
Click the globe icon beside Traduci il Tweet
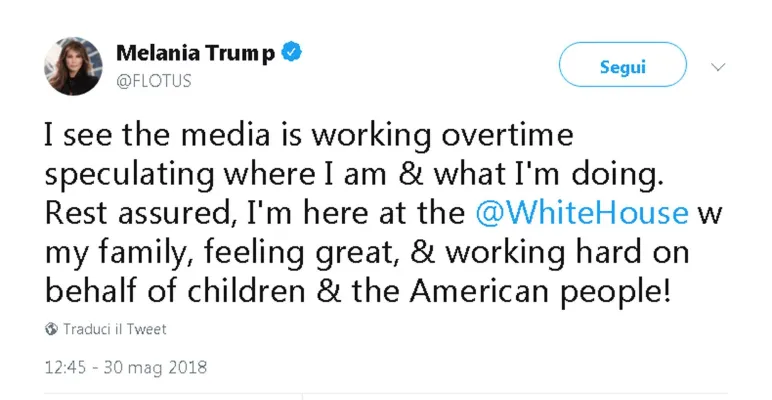pos(52,329)
